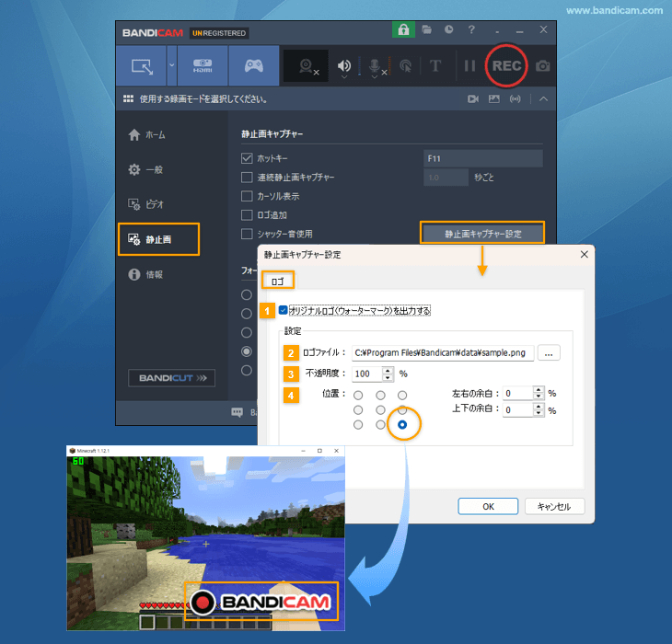Select the top-center logo position radio
This screenshot has height=644, width=672.
pyautogui.click(x=380, y=396)
